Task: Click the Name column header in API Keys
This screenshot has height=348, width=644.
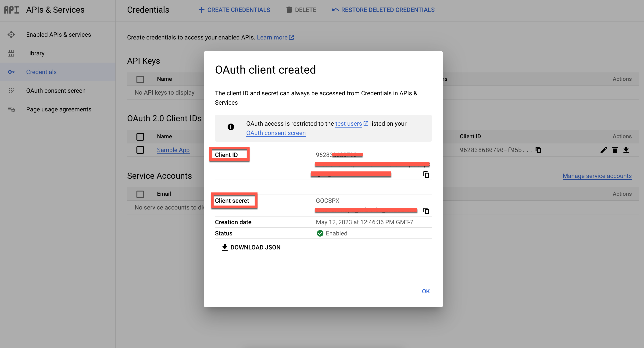Action: pyautogui.click(x=164, y=79)
